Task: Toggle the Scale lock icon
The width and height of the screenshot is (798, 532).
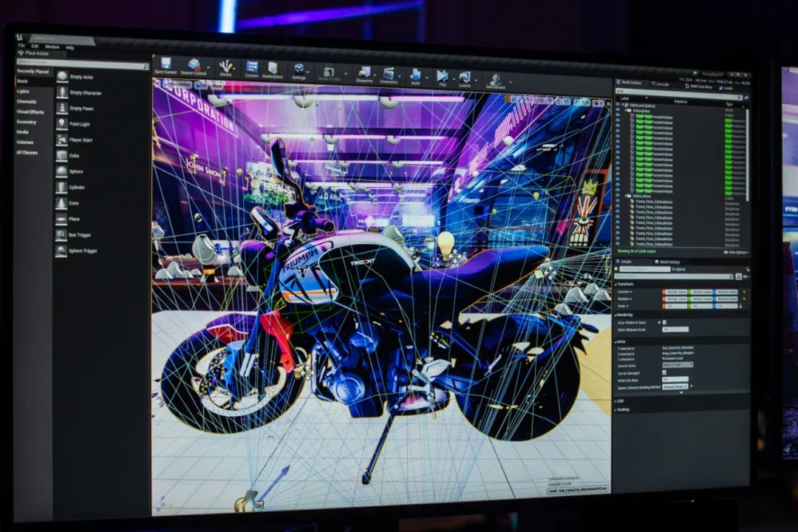Action: click(x=740, y=307)
